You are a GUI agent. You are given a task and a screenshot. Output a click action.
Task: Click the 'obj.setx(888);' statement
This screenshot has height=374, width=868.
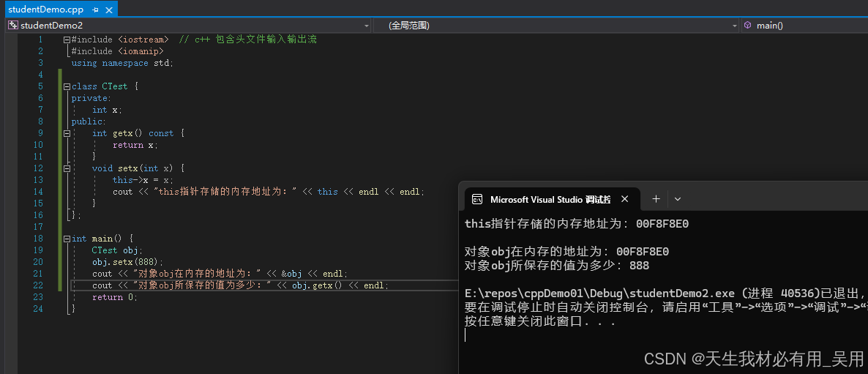tap(128, 262)
